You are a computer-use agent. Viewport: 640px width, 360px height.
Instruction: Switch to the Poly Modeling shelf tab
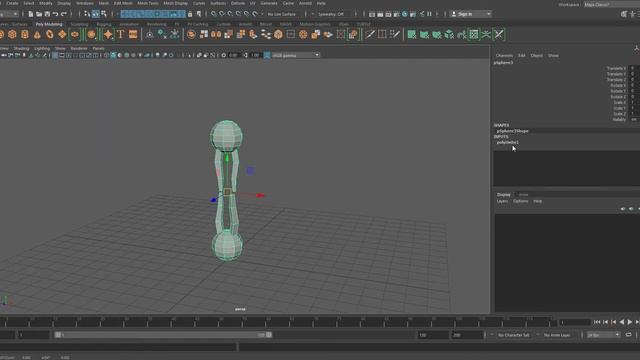(49, 24)
